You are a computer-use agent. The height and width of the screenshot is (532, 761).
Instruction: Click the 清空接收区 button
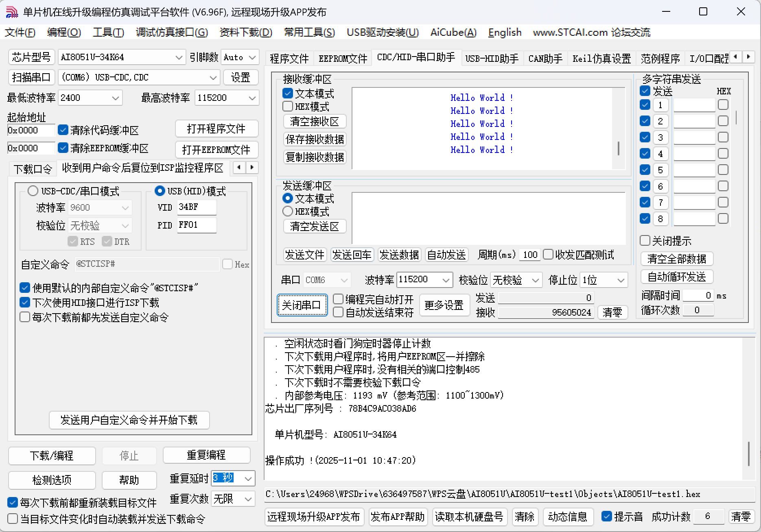pyautogui.click(x=314, y=121)
